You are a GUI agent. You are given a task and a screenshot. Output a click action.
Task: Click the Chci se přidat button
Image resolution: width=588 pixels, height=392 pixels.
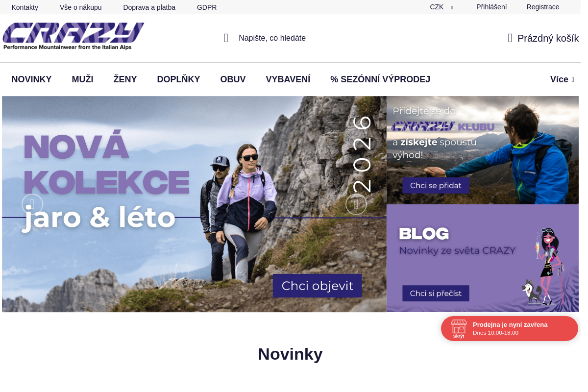point(436,185)
